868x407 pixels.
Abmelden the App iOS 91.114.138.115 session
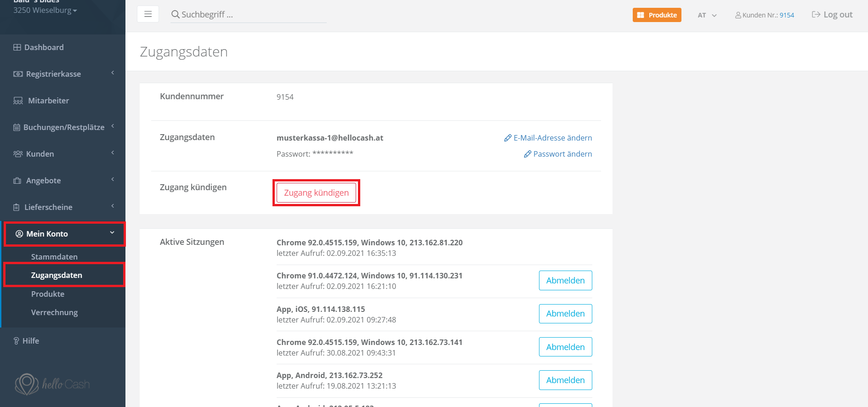tap(565, 314)
